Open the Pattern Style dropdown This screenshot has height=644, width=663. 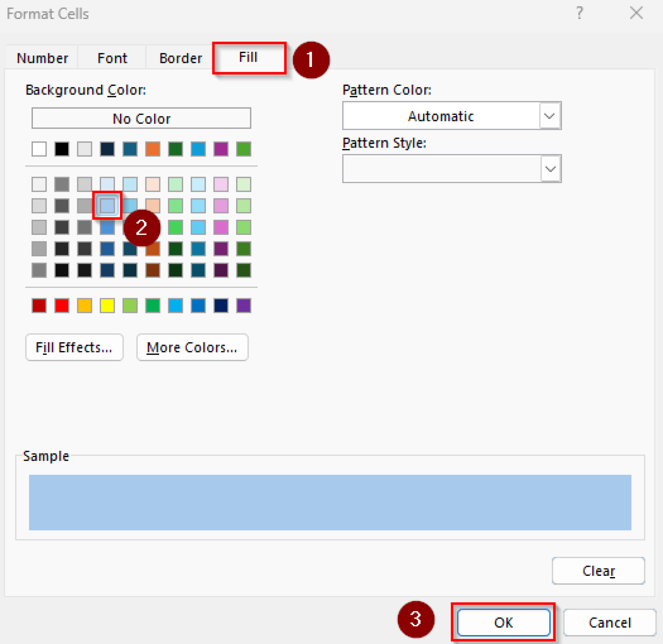click(550, 169)
